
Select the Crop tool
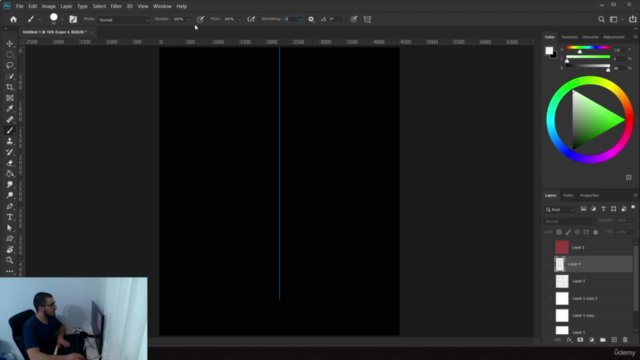(10, 87)
